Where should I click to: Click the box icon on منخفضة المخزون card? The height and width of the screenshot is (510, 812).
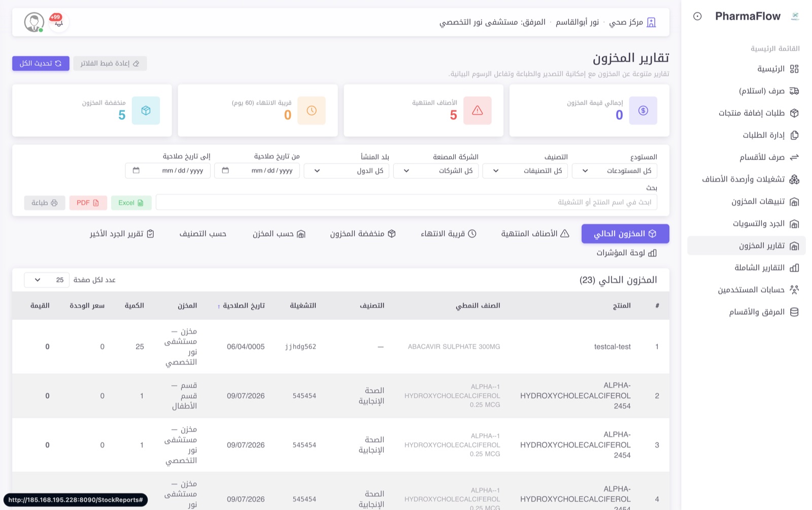click(x=146, y=110)
